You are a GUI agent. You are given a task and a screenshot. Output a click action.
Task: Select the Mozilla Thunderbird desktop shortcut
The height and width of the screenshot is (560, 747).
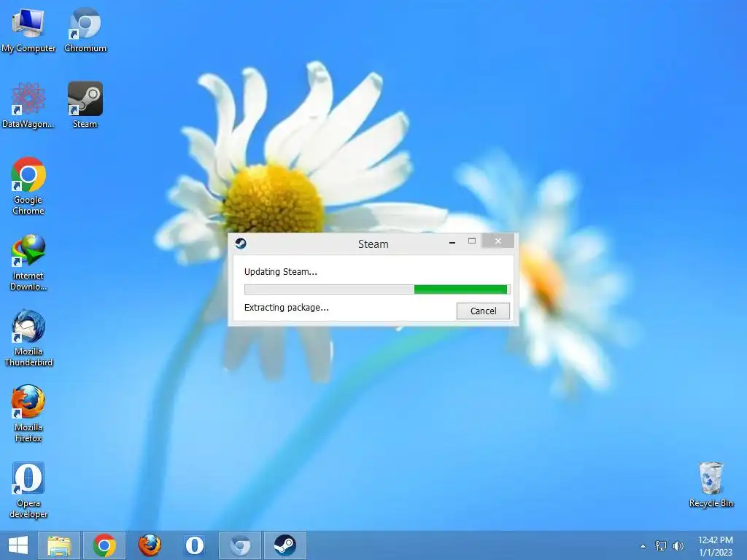pos(28,338)
